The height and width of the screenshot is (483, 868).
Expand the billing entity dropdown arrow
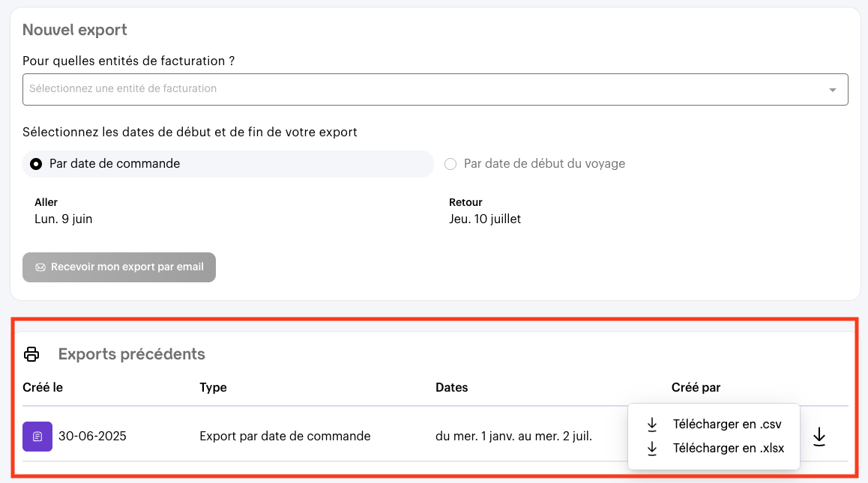pos(832,90)
